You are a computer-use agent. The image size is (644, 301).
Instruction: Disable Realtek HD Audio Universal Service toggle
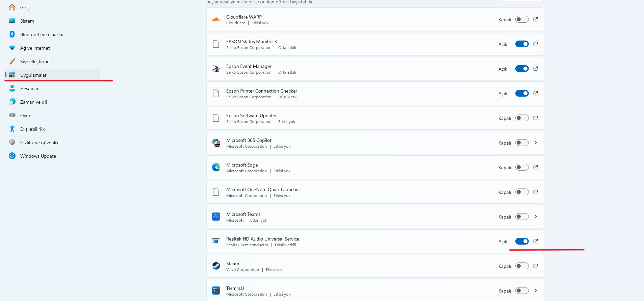click(x=522, y=241)
